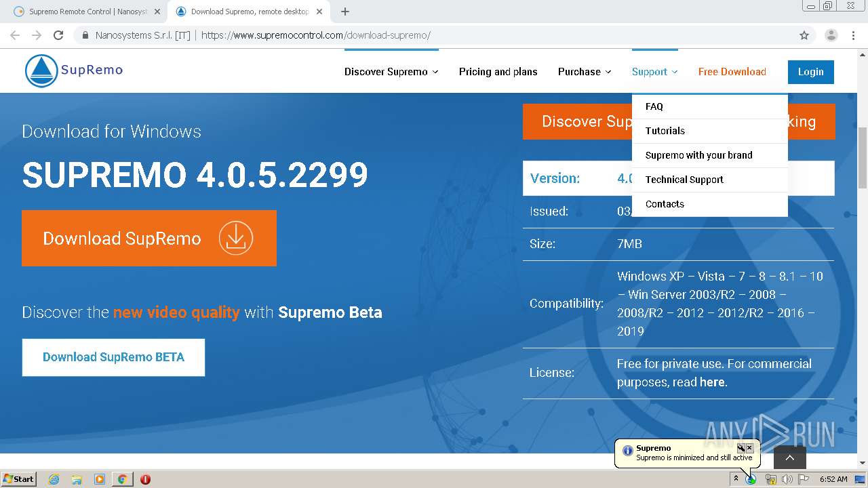Open Windows Media Player from the taskbar
The width and height of the screenshot is (868, 488).
[100, 479]
